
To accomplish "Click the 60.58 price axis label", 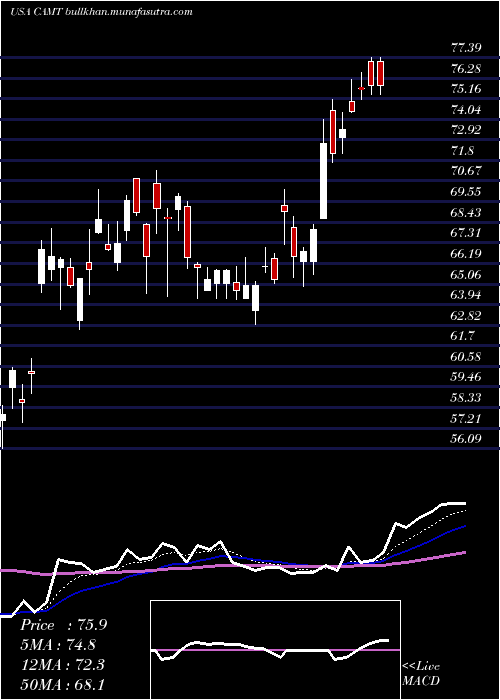I will (466, 356).
